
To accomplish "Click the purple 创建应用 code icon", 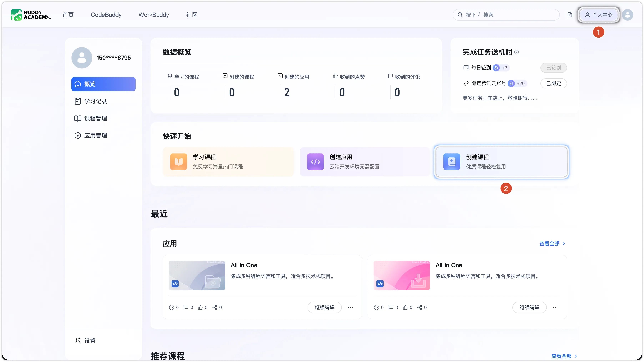I will pyautogui.click(x=315, y=162).
